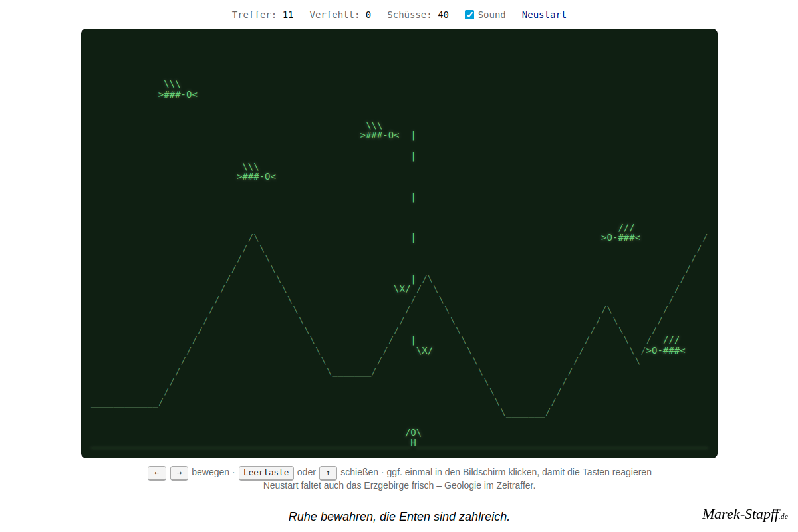Click the right arrow key button
Viewport: 798px width, 532px height.
coord(179,473)
